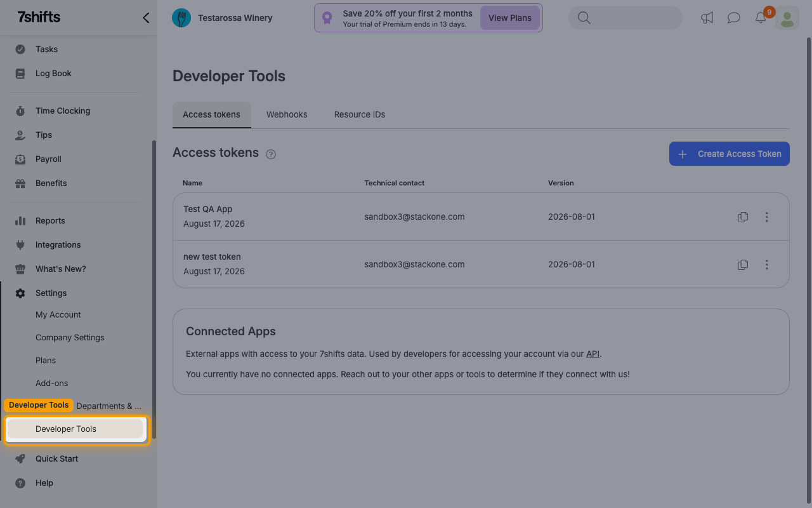Click the 7shifts logo
This screenshot has width=812, height=508.
[39, 17]
